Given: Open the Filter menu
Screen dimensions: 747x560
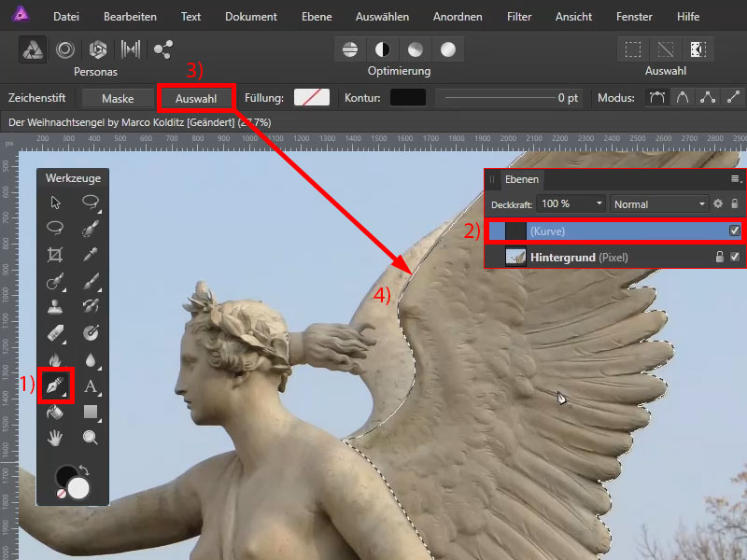Looking at the screenshot, I should click(519, 17).
